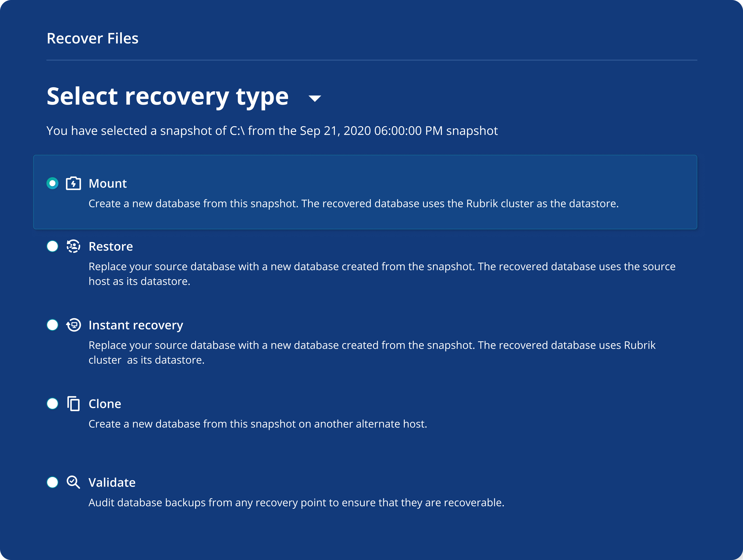Click the Restore circular icon
The height and width of the screenshot is (560, 743).
73,246
